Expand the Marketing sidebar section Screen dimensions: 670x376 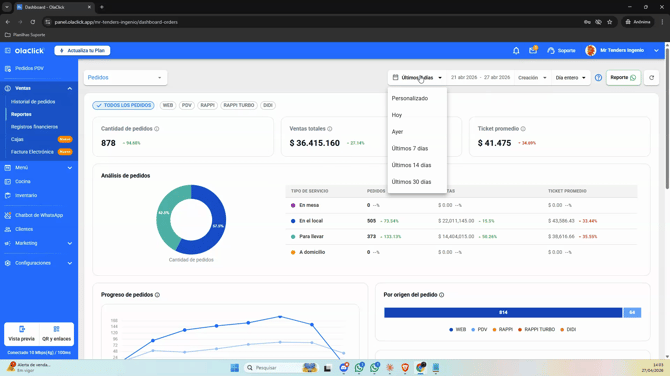click(x=70, y=244)
